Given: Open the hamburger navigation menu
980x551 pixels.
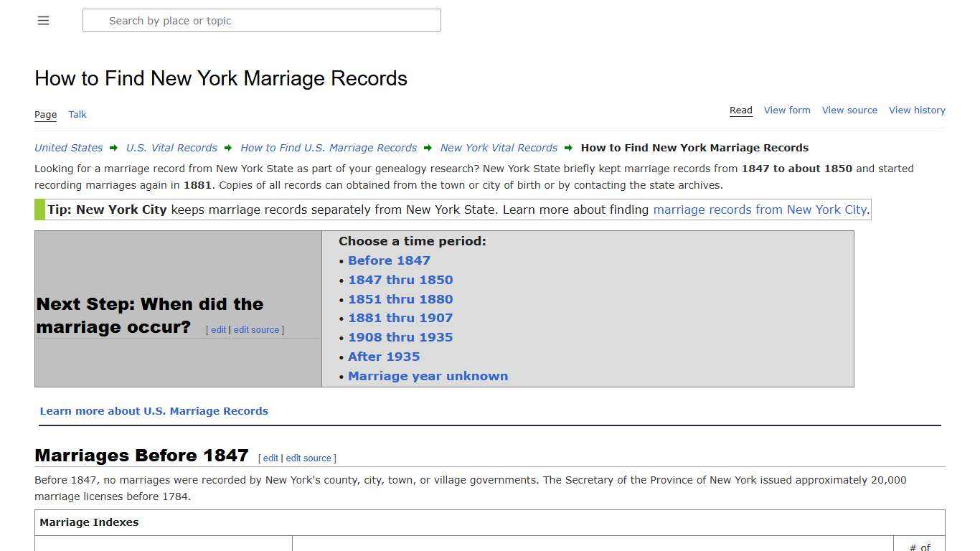Looking at the screenshot, I should click(x=43, y=20).
